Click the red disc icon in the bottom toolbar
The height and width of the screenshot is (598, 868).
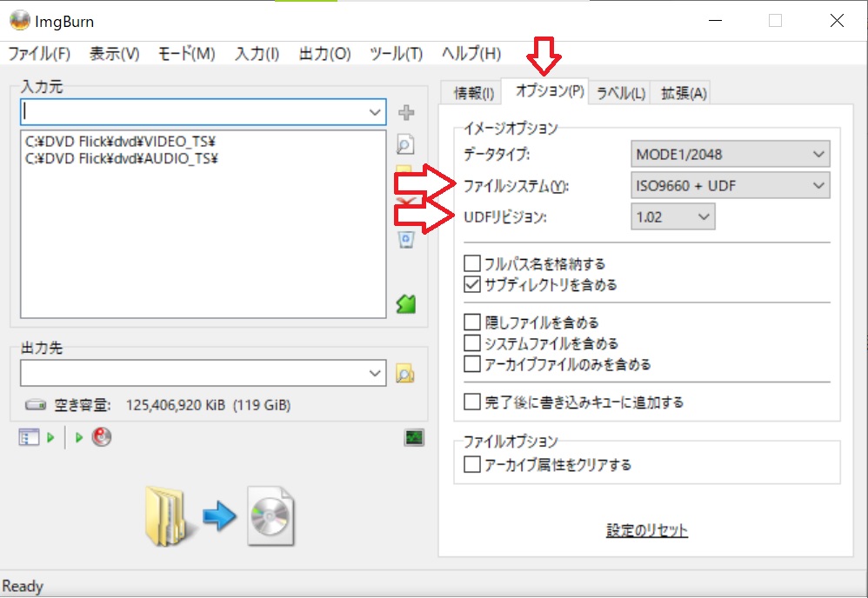101,437
